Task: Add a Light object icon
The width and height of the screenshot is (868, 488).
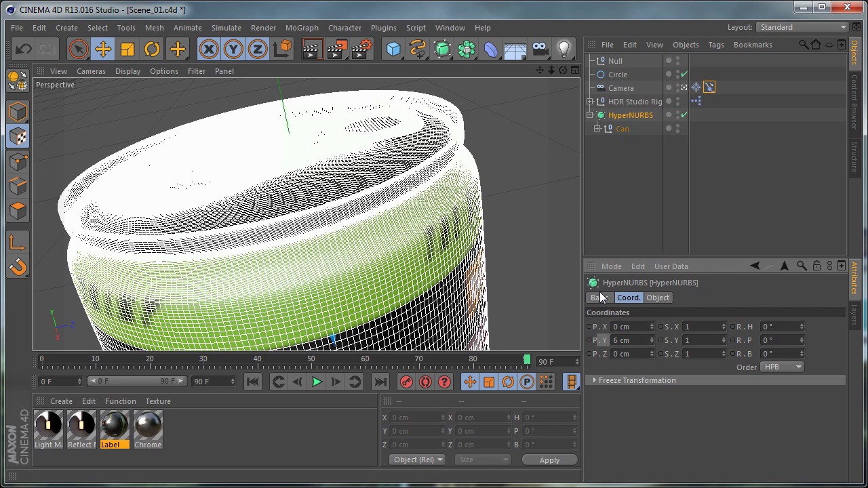Action: click(x=564, y=49)
